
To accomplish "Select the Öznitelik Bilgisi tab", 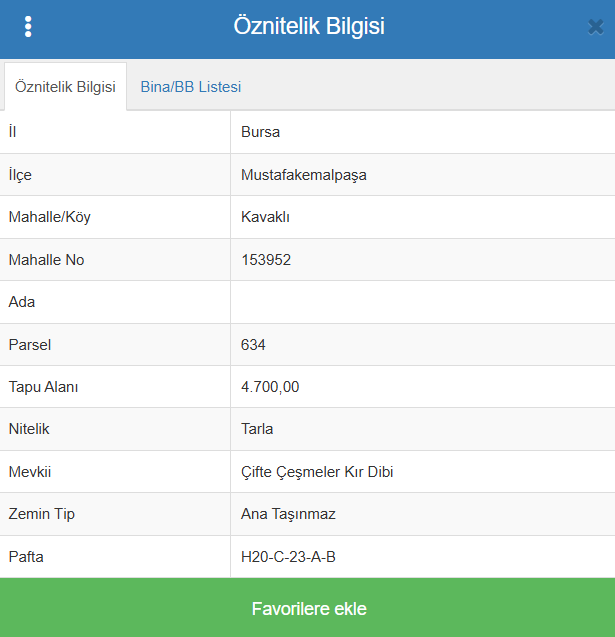I will pos(65,87).
